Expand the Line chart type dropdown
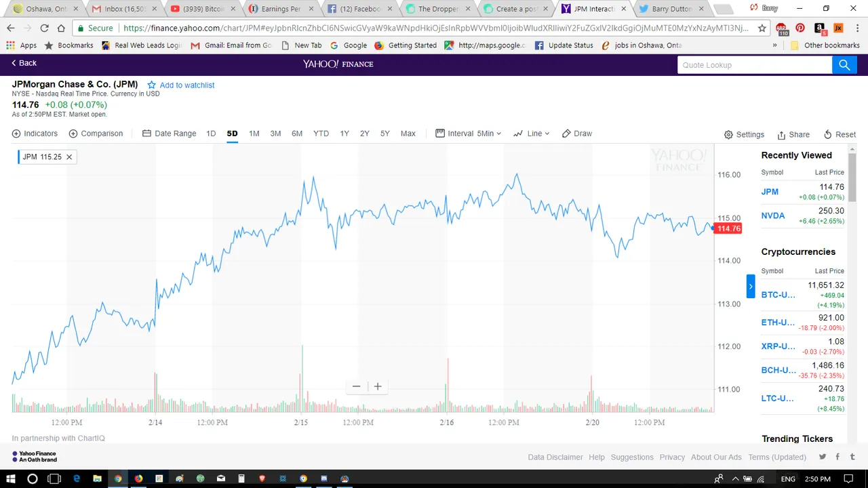This screenshot has height=488, width=868. pyautogui.click(x=532, y=134)
